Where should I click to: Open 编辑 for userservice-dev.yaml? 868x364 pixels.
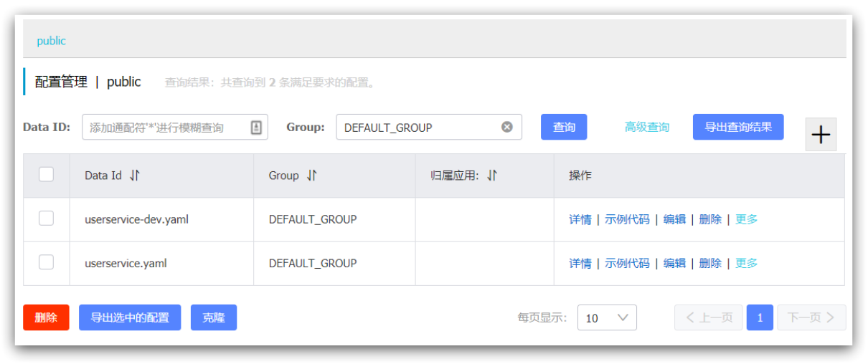(x=674, y=219)
